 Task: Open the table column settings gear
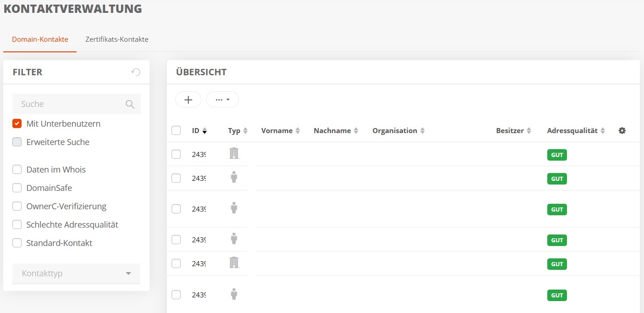point(622,131)
